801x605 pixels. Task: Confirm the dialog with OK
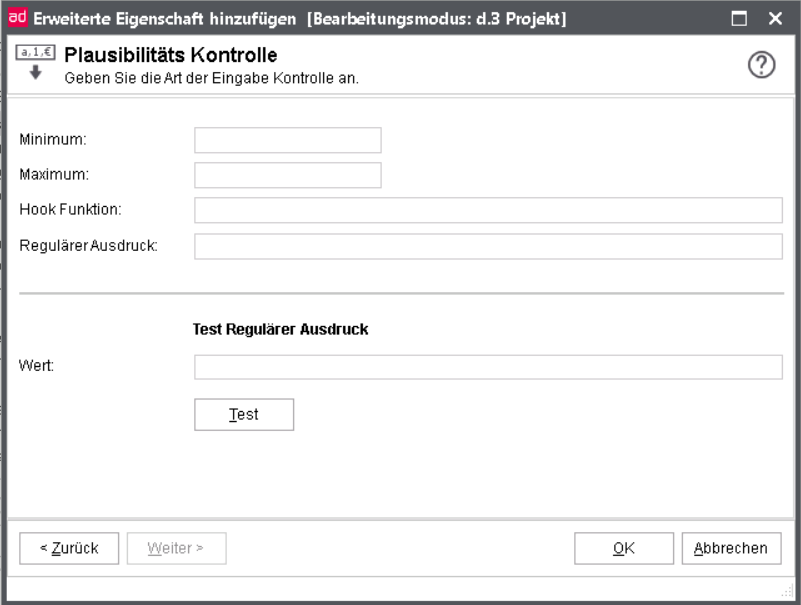(623, 548)
